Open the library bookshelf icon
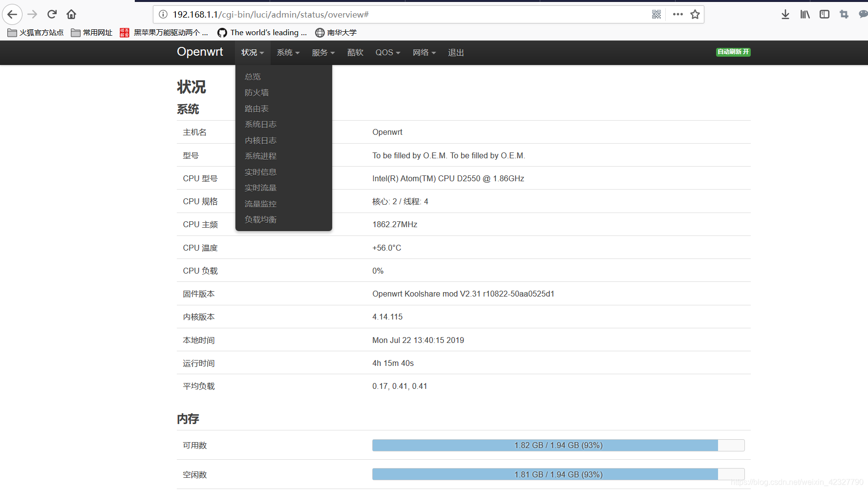 [805, 14]
